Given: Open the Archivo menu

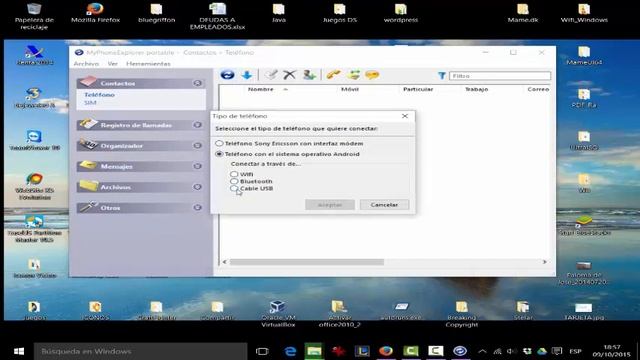Looking at the screenshot, I should (86, 64).
